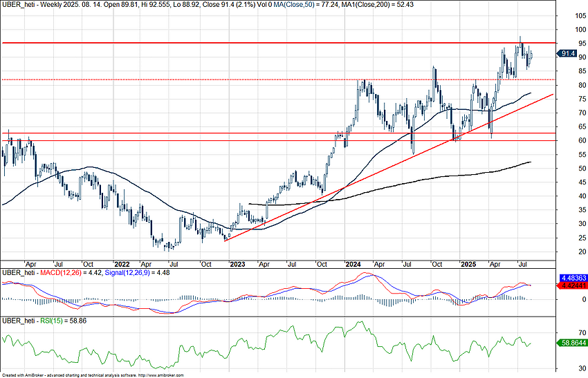Image resolution: width=588 pixels, height=378 pixels.
Task: Click the 91.4 last price tag
Action: pos(567,54)
